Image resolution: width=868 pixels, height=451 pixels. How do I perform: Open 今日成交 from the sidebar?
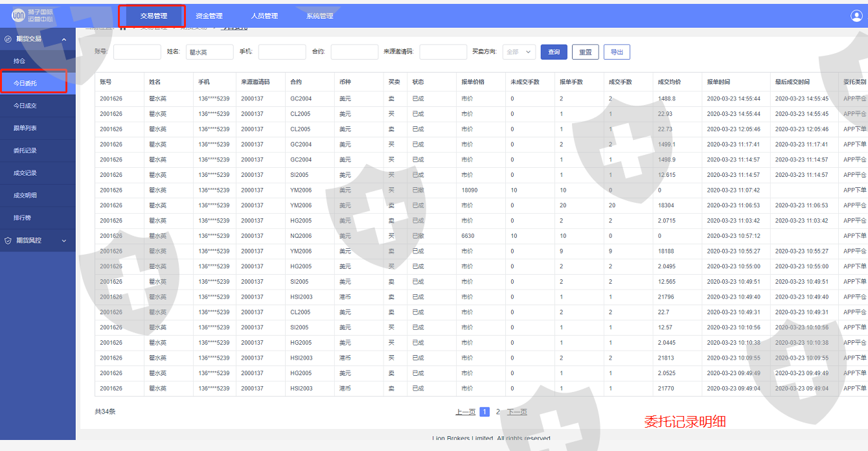pos(25,106)
